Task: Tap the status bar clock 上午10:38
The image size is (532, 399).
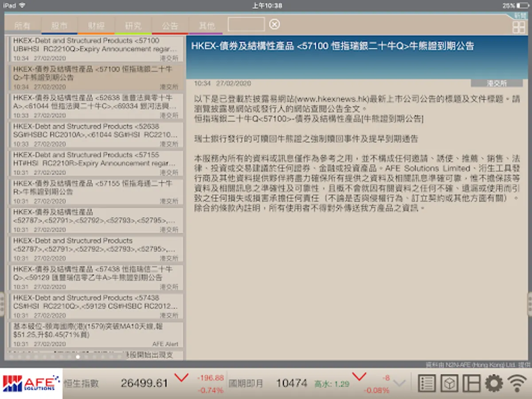Action: click(x=267, y=6)
